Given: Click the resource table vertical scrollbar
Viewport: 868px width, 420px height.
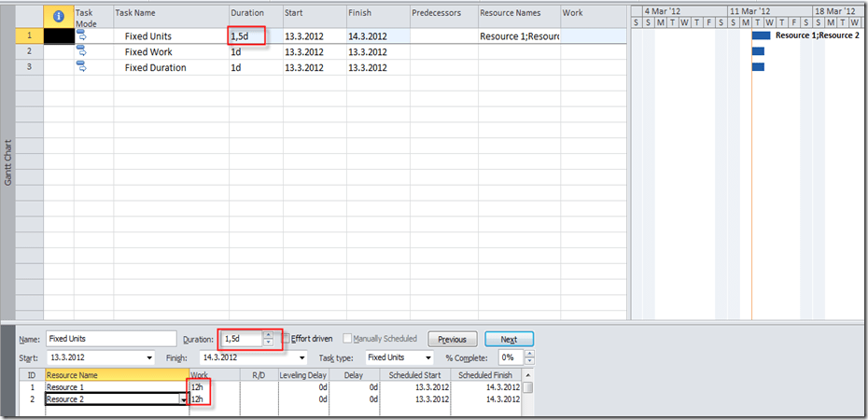Looking at the screenshot, I should 528,387.
